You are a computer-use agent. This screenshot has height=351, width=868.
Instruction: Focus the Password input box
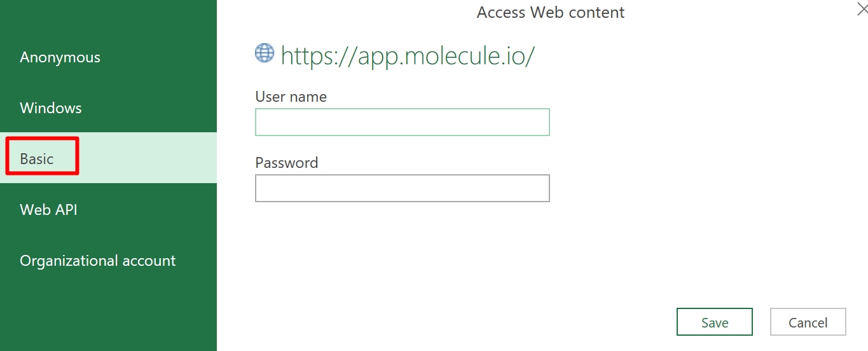pos(402,188)
